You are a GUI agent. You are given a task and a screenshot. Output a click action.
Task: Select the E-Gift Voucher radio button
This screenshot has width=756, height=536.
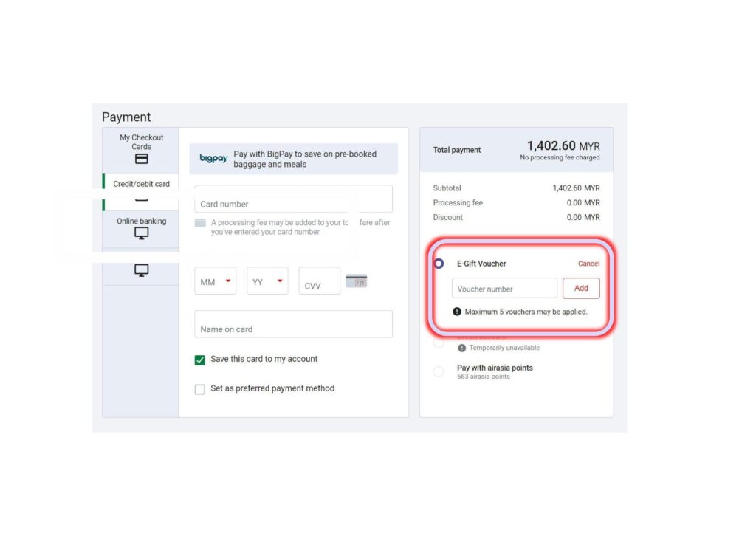pyautogui.click(x=439, y=264)
